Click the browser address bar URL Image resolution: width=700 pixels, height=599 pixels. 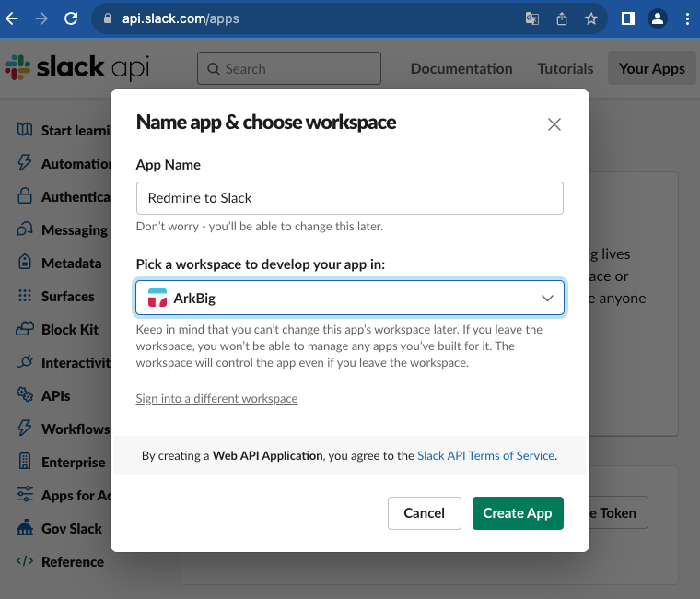click(181, 18)
